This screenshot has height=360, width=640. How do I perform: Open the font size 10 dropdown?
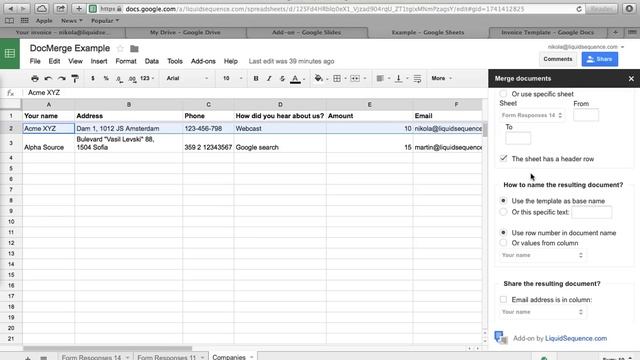[x=233, y=78]
